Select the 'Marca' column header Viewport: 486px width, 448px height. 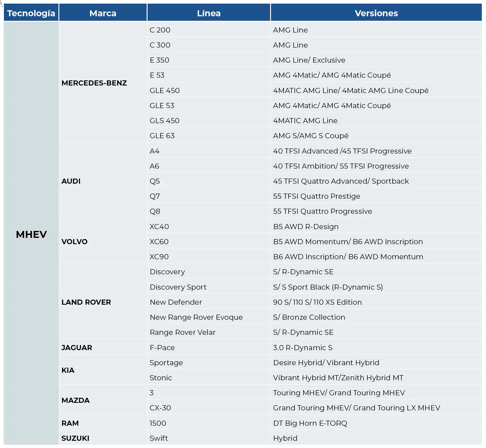point(103,13)
